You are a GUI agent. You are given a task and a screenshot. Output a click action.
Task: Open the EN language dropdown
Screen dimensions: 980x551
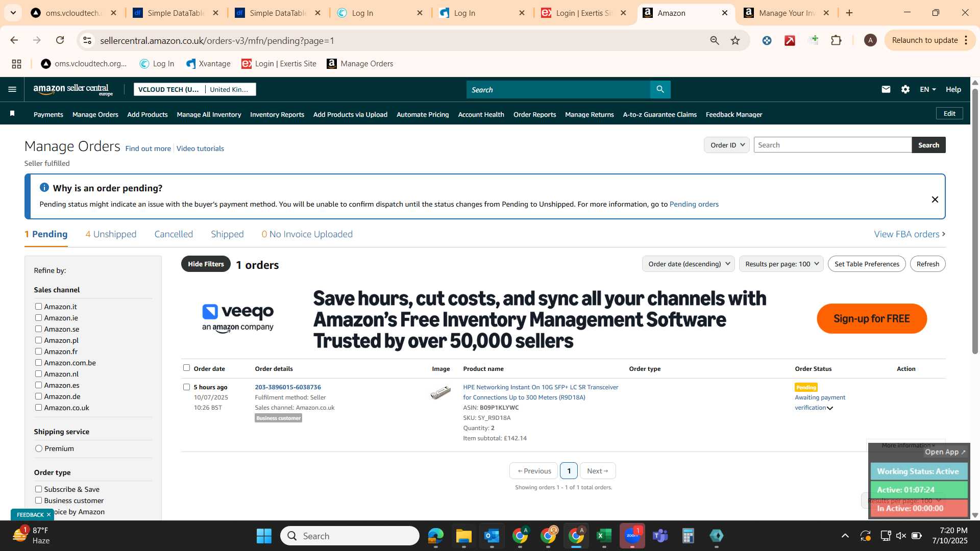927,89
